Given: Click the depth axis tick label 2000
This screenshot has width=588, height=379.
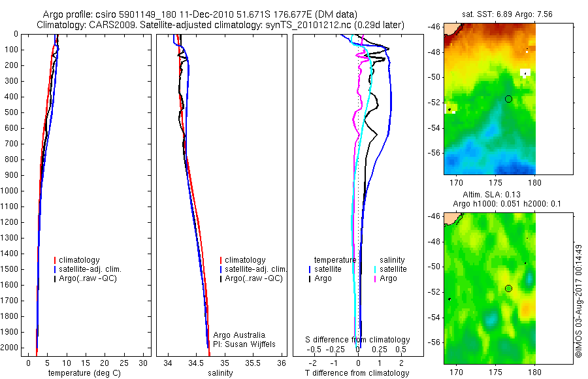Looking at the screenshot, I should (x=9, y=348).
